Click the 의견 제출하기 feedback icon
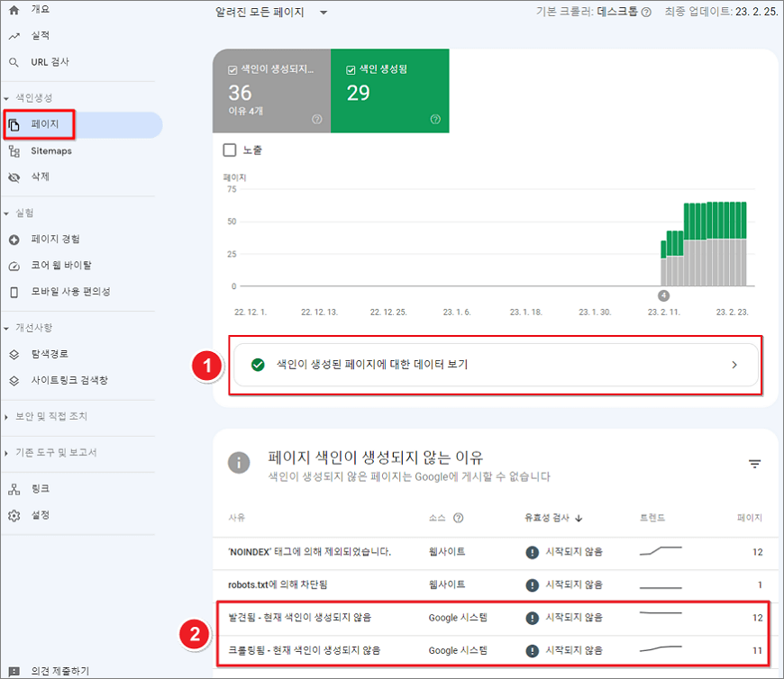Screen dimensions: 784x679 click(14, 672)
